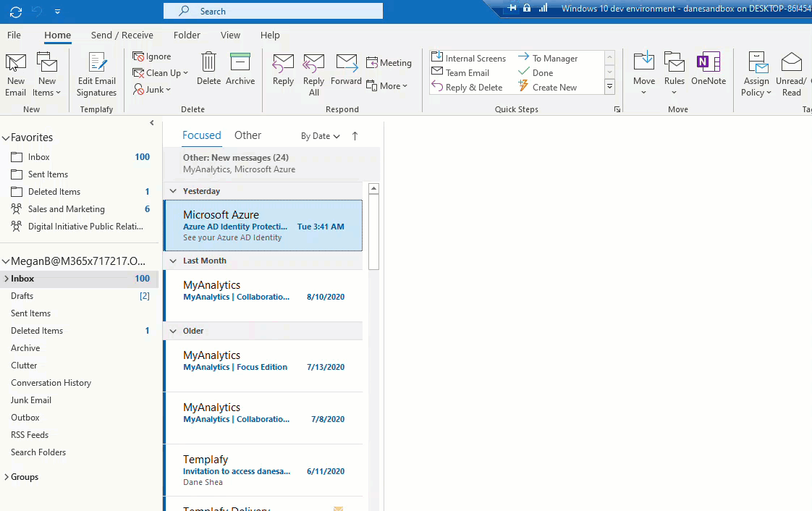
Task: Forward the selected email
Action: [346, 69]
